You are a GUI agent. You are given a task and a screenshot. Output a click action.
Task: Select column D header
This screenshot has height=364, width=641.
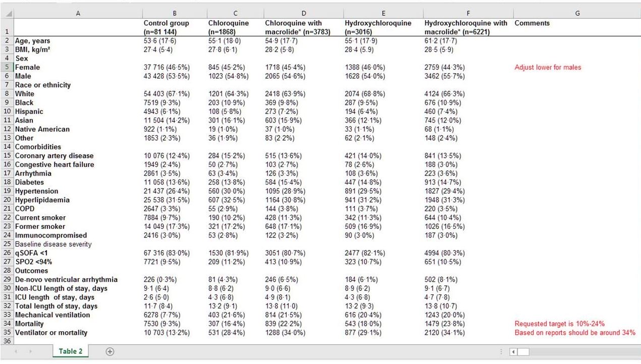303,14
